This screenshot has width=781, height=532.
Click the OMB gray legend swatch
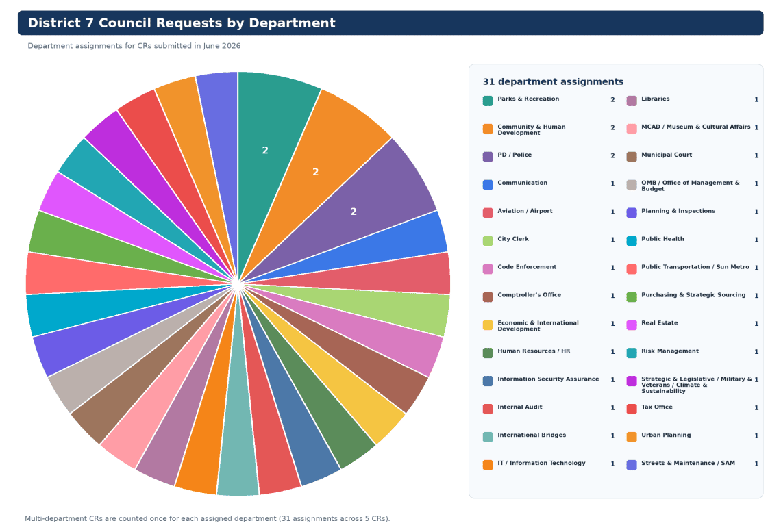coord(632,185)
